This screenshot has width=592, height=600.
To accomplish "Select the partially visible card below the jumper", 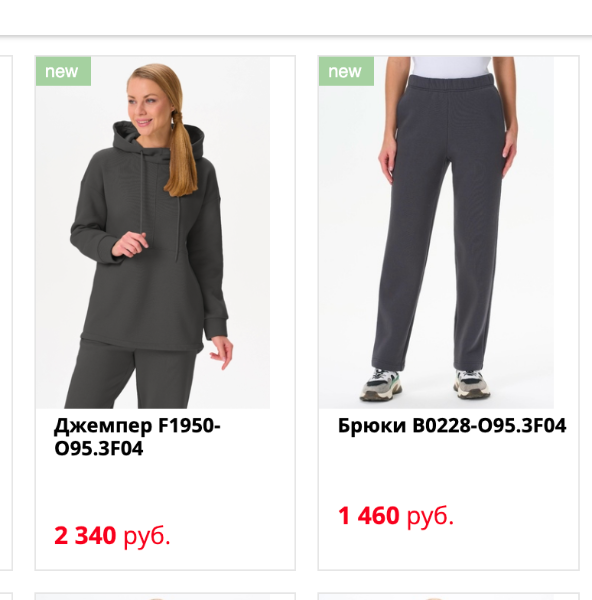I will click(165, 597).
